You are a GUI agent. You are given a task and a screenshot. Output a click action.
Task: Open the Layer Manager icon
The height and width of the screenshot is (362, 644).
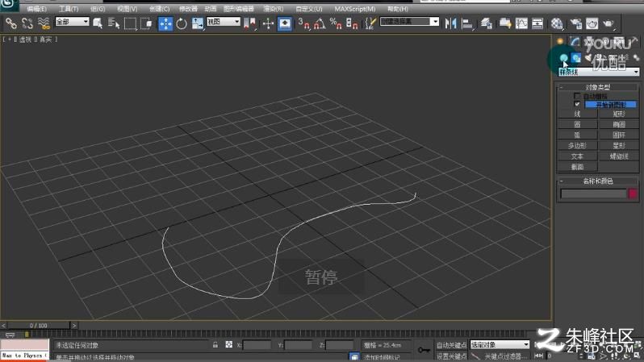pos(487,23)
